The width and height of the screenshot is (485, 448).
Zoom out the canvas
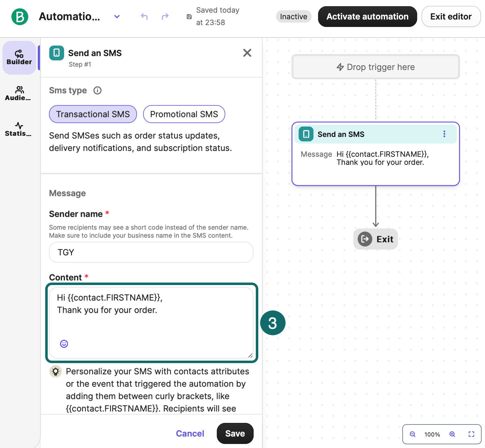click(413, 434)
